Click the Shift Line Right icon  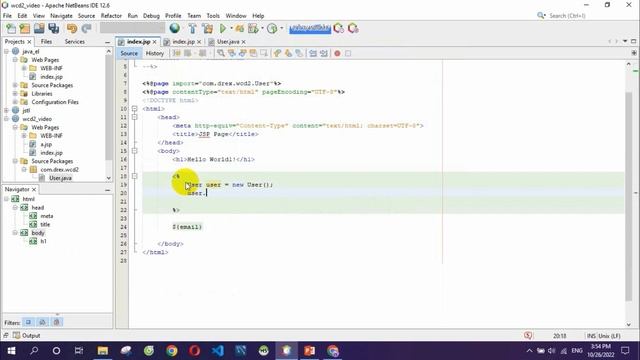pos(324,53)
